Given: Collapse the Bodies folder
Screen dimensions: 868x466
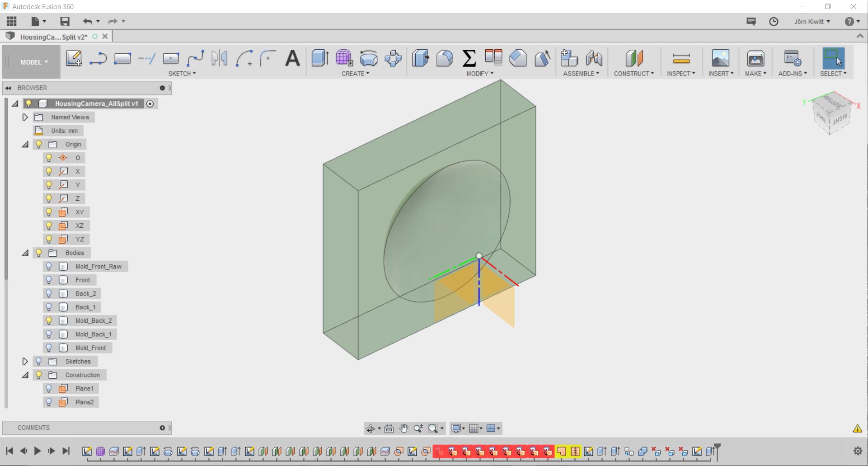Looking at the screenshot, I should point(25,253).
